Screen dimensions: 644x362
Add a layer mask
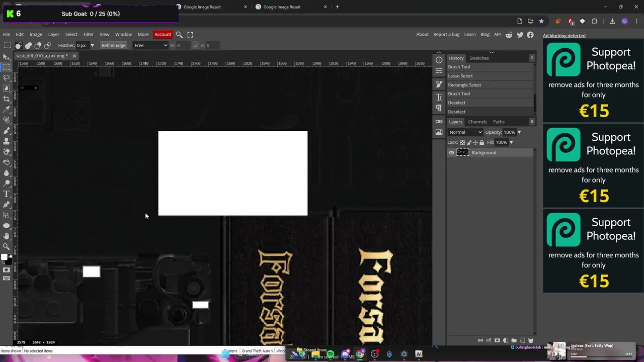(x=497, y=340)
